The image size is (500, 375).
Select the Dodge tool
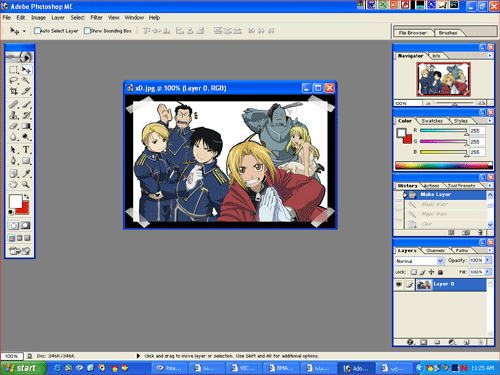tap(26, 137)
